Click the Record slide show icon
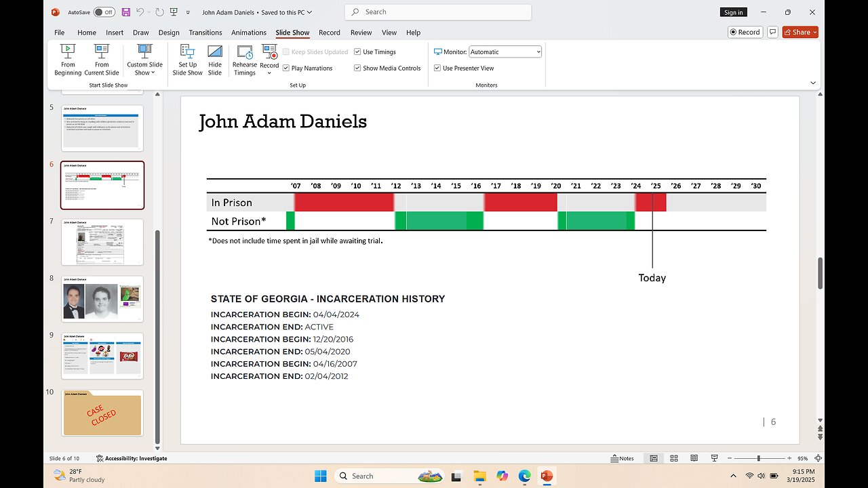The image size is (868, 488). pos(269,52)
